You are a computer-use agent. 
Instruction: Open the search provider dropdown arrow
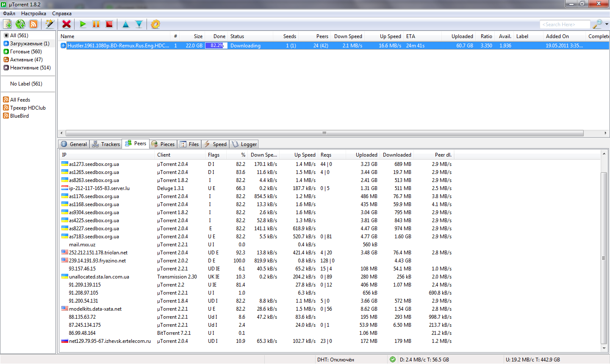pos(607,24)
